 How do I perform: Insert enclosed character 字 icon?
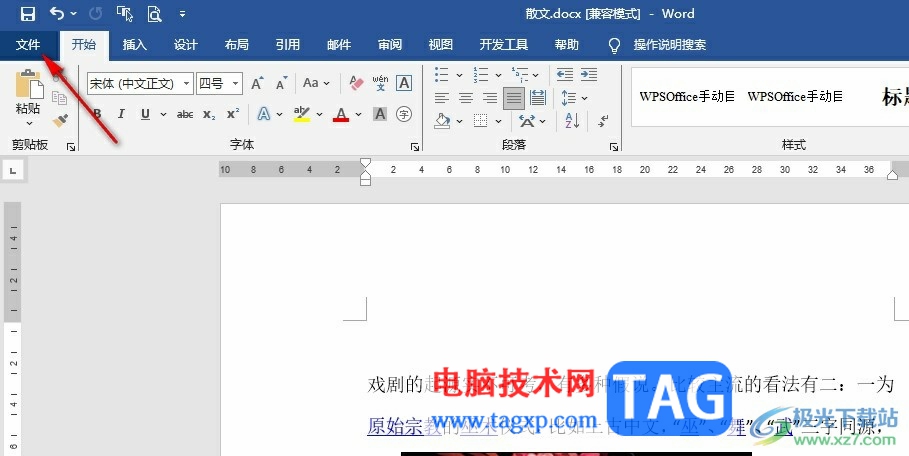404,114
